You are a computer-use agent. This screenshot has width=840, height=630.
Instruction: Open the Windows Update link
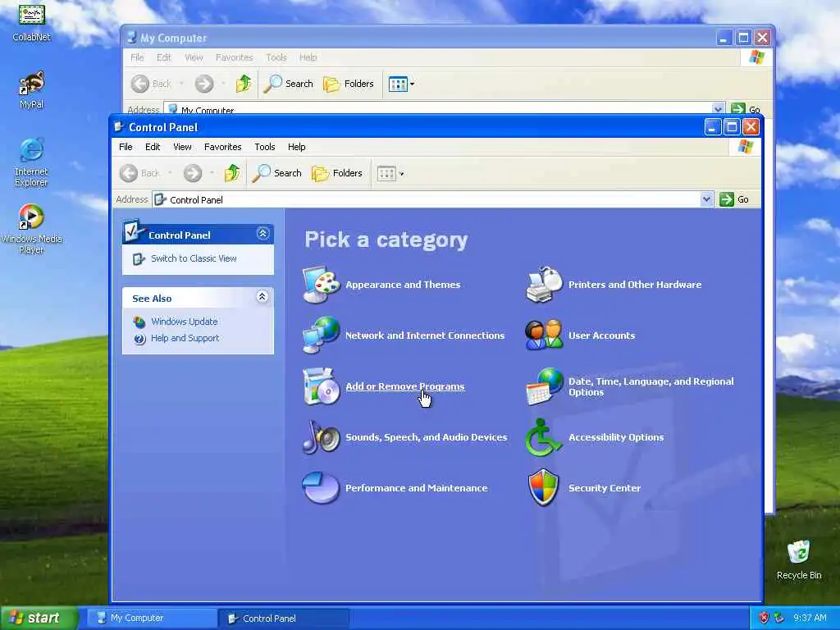coord(185,322)
